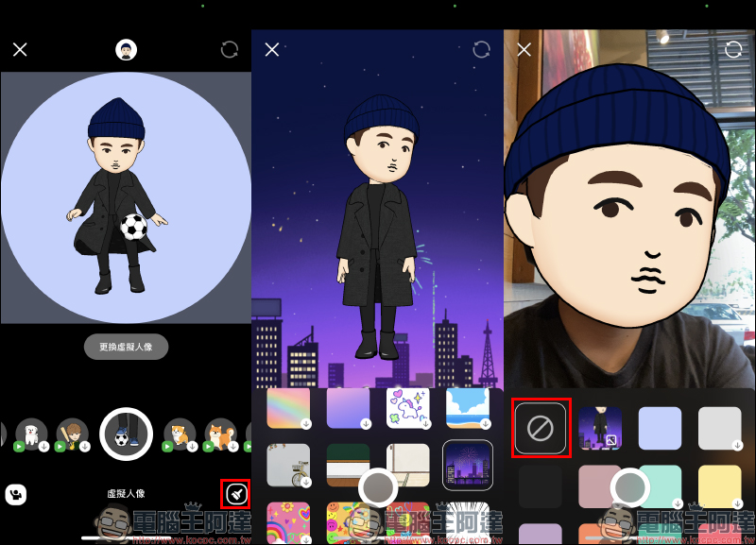Choose the pink flowers rainbow background
The width and height of the screenshot is (756, 545).
click(x=288, y=523)
